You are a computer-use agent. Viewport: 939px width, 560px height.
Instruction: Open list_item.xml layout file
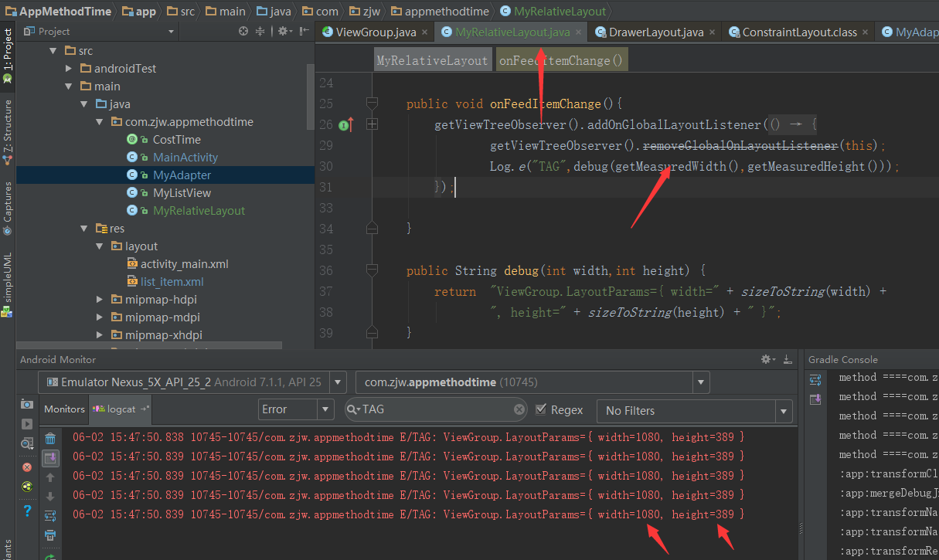[x=172, y=282]
